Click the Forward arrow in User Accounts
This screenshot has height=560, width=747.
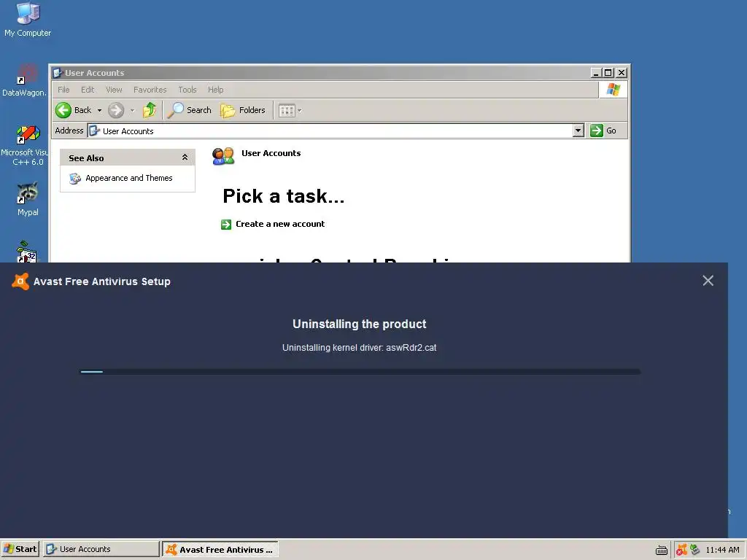pos(116,110)
